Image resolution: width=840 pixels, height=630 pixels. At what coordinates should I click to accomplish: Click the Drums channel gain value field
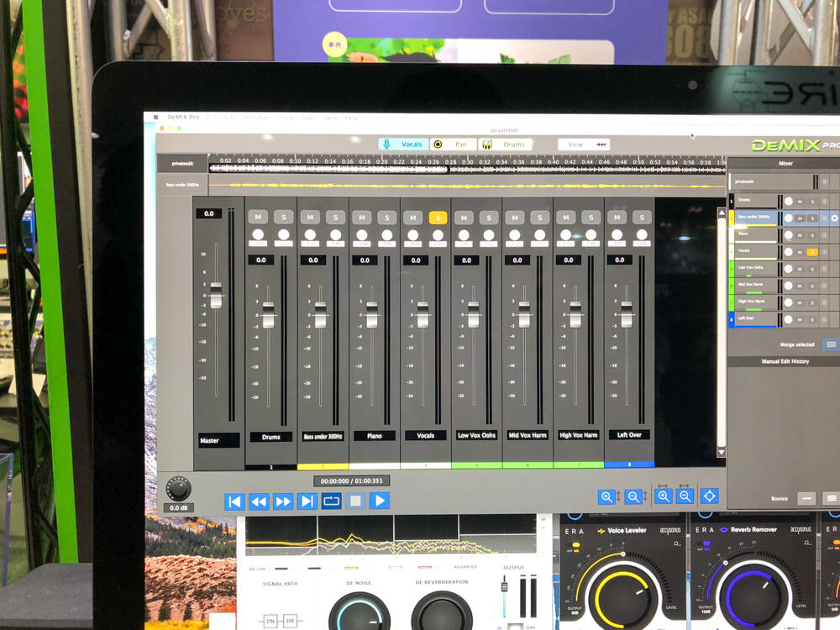[x=261, y=260]
